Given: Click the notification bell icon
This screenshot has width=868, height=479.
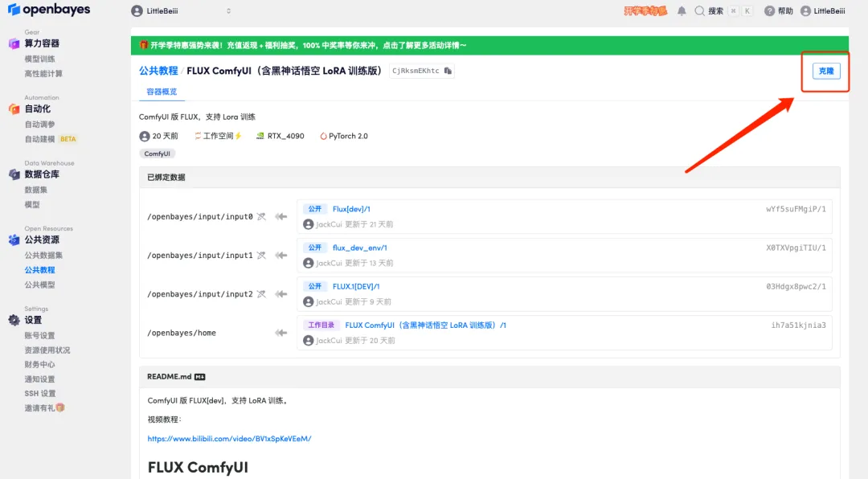Looking at the screenshot, I should click(x=682, y=11).
